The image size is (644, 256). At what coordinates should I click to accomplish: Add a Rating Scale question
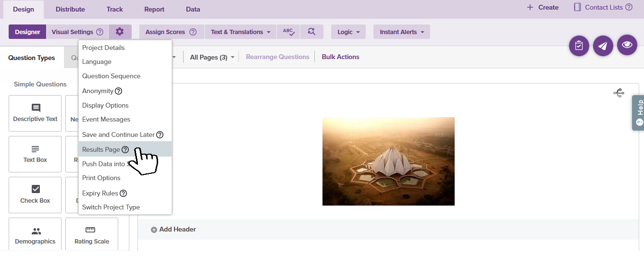[91, 235]
